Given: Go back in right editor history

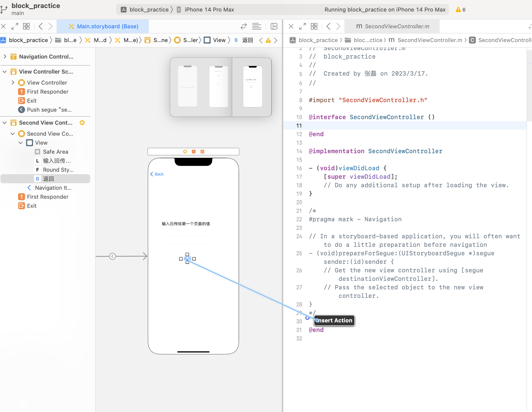Looking at the screenshot, I should (x=328, y=26).
